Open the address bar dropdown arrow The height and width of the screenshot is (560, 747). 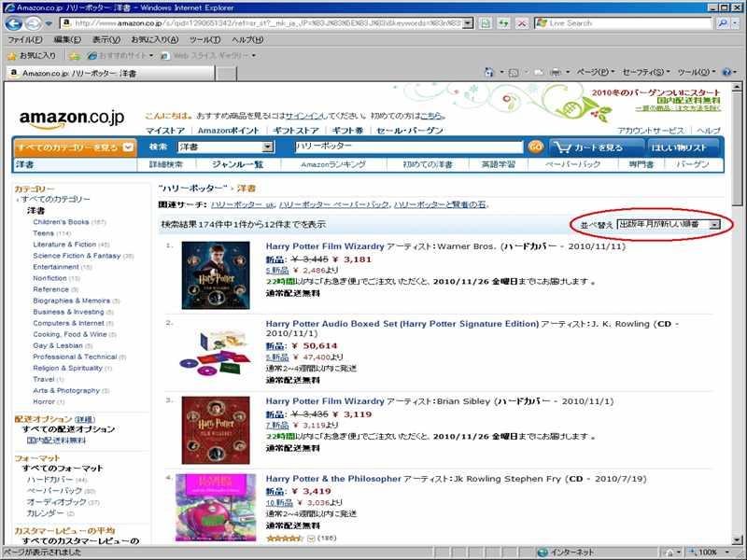(468, 22)
